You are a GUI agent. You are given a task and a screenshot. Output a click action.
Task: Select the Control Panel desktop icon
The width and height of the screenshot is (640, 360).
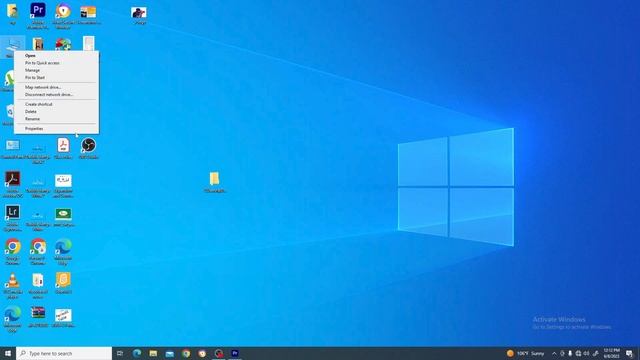[x=13, y=149]
